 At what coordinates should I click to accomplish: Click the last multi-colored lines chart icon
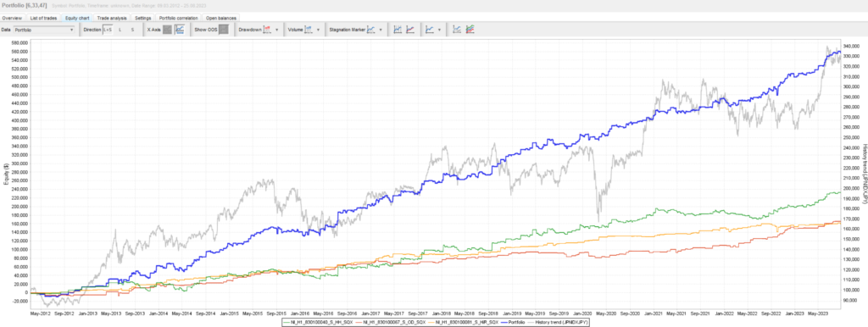click(470, 30)
